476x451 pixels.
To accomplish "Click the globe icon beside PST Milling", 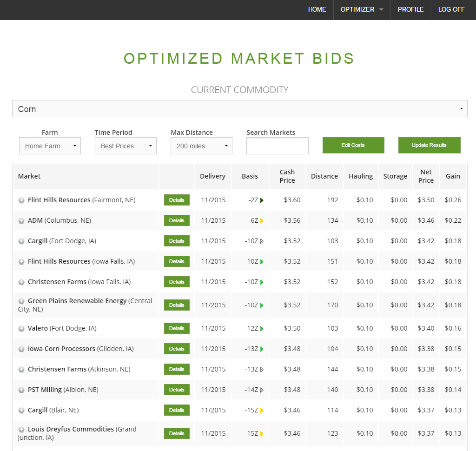I will point(21,390).
